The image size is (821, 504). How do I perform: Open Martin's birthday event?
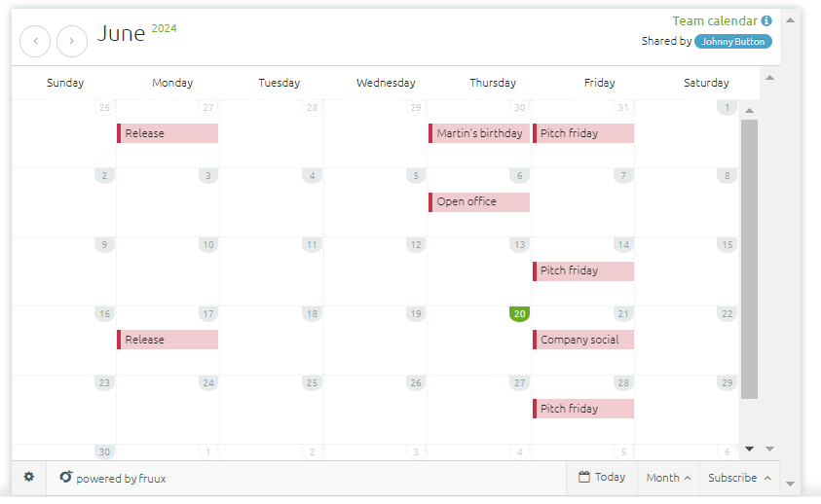pyautogui.click(x=479, y=133)
